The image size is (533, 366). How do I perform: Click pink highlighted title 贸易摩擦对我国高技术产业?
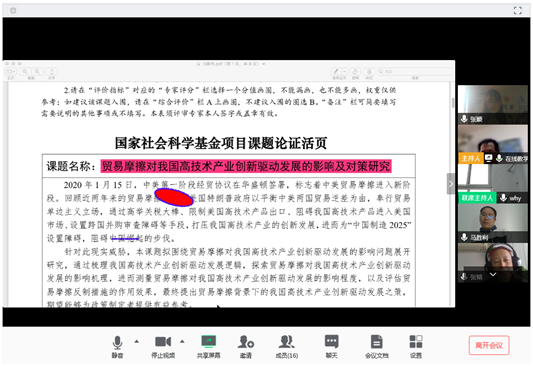click(x=246, y=166)
